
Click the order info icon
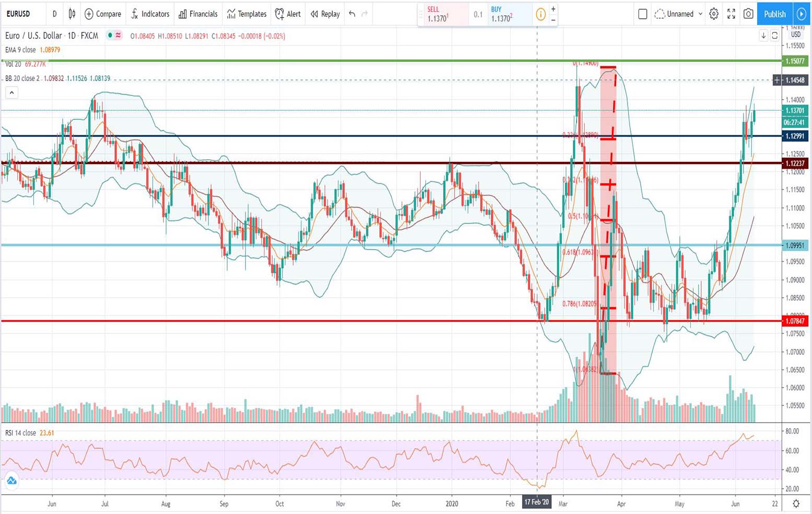[x=540, y=14]
